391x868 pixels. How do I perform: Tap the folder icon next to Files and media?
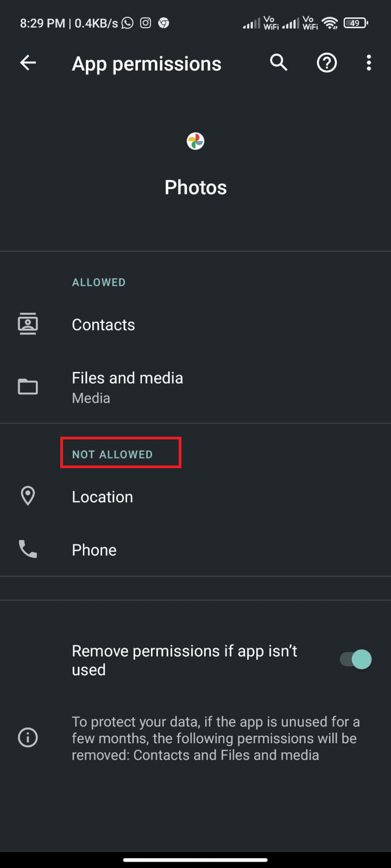28,386
